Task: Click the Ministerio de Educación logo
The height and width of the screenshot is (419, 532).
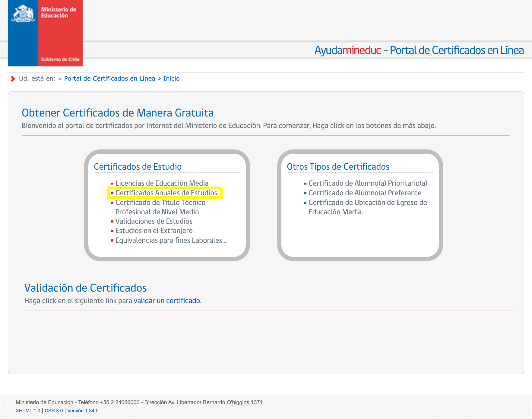Action: 45,33
